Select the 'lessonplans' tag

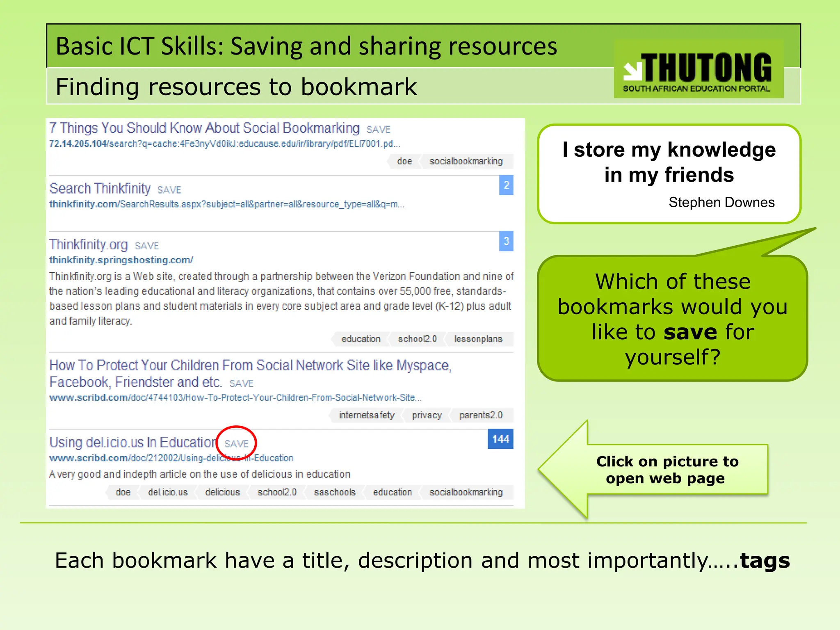pyautogui.click(x=478, y=339)
